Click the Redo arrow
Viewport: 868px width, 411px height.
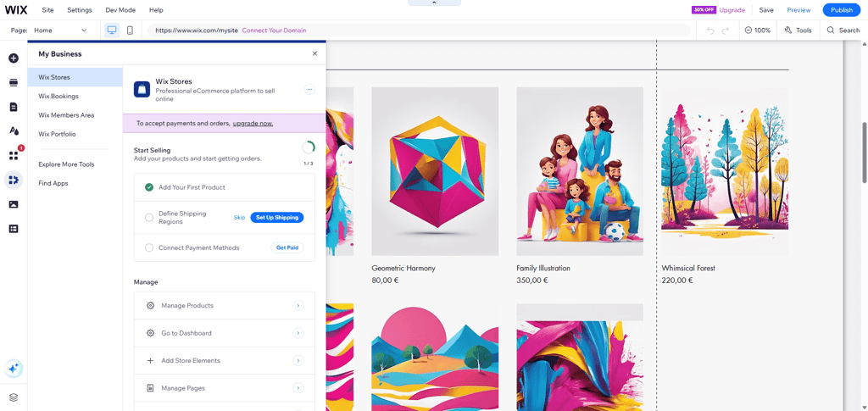click(x=726, y=31)
